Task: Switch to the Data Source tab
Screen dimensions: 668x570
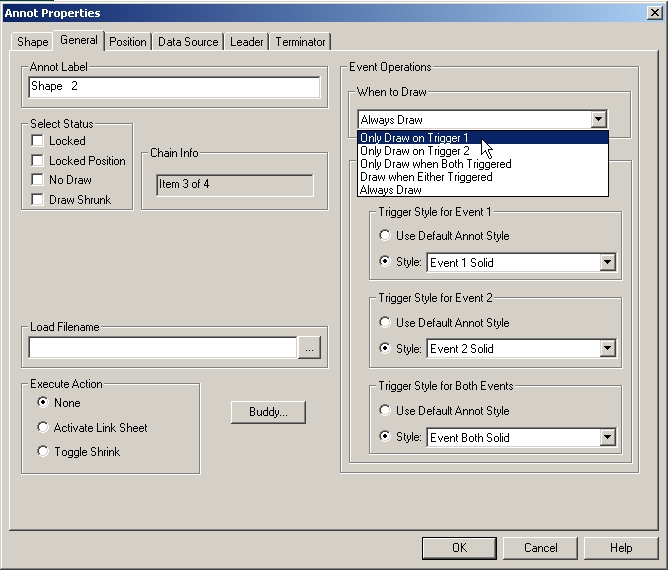Action: point(188,42)
